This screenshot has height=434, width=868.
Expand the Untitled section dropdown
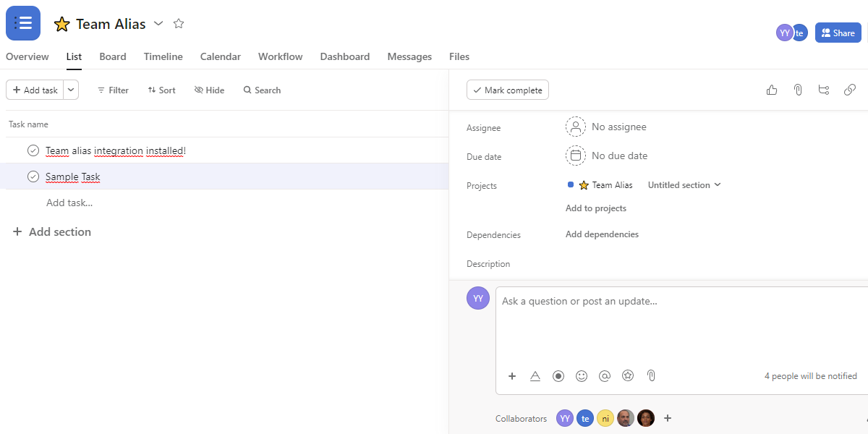684,185
